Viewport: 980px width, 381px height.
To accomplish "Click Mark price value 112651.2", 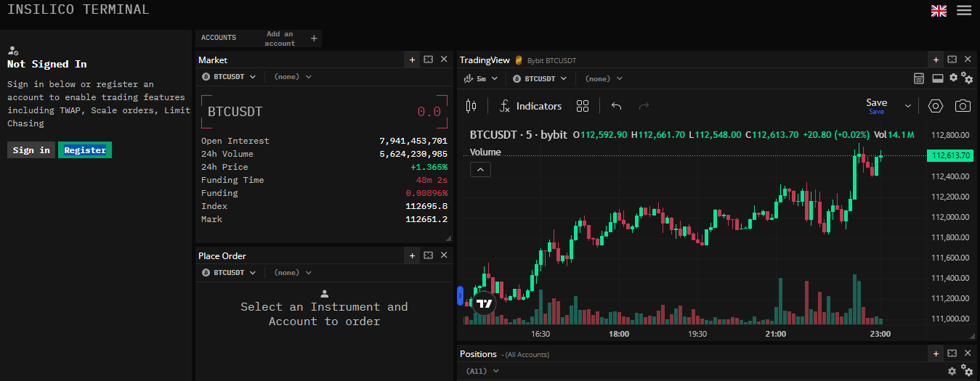I will coord(426,219).
